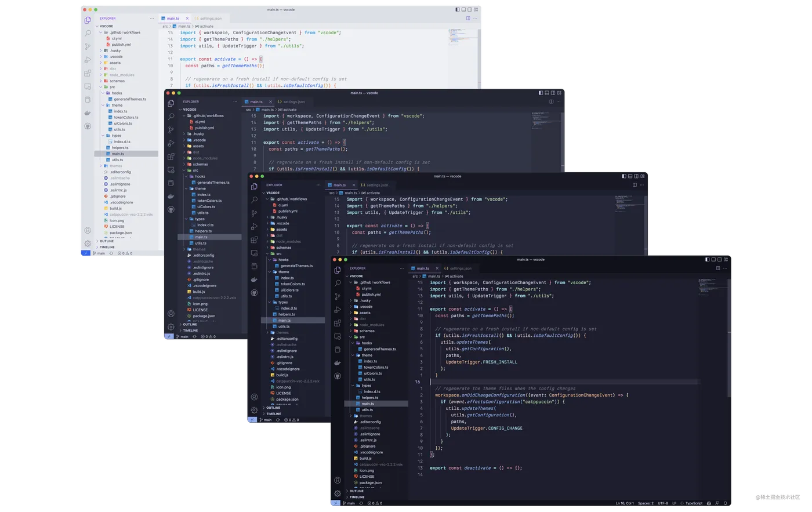This screenshot has width=812, height=512.
Task: Open Search view in front window activity bar
Action: pyautogui.click(x=338, y=283)
